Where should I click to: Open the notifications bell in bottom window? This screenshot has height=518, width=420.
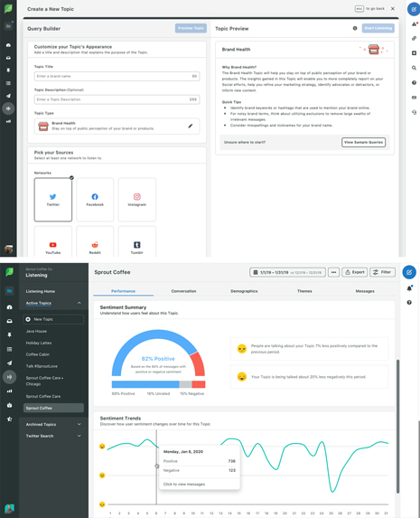click(409, 288)
